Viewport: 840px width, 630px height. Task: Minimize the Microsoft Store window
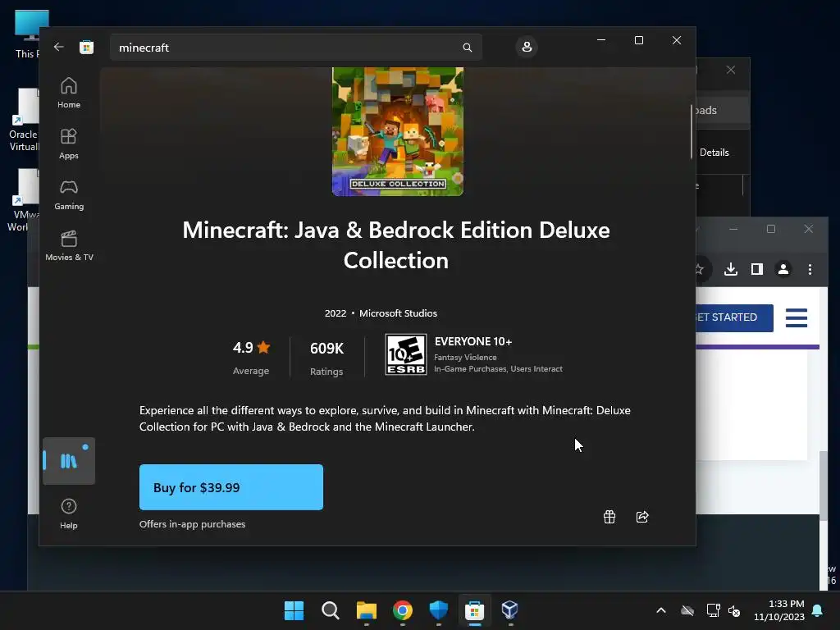point(601,40)
